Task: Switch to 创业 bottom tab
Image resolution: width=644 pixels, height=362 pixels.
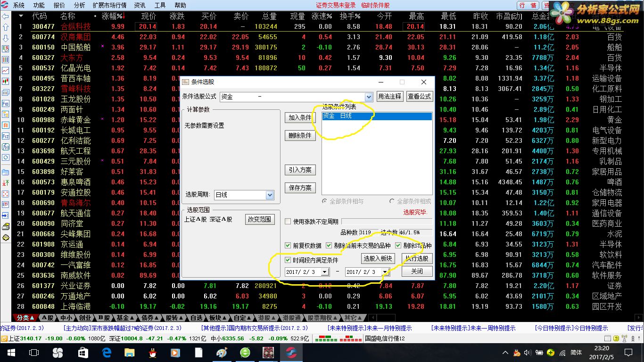Action: pos(85,318)
